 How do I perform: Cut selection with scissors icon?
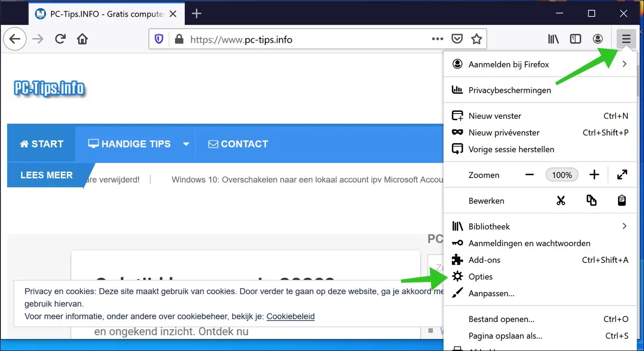tap(561, 201)
